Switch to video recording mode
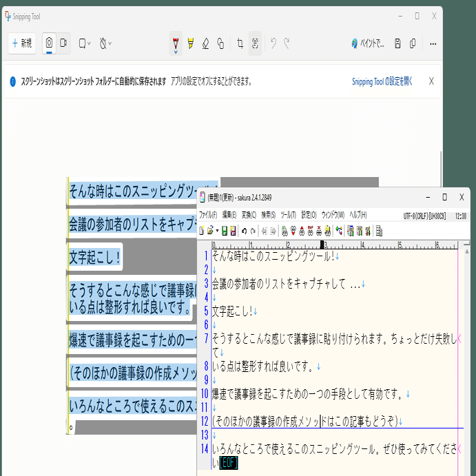This screenshot has height=476, width=476. (63, 43)
